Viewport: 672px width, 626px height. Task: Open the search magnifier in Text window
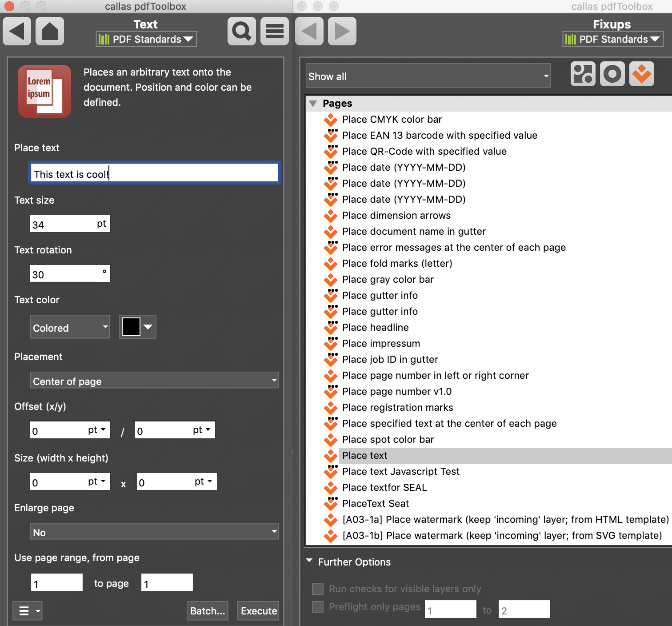pos(242,31)
